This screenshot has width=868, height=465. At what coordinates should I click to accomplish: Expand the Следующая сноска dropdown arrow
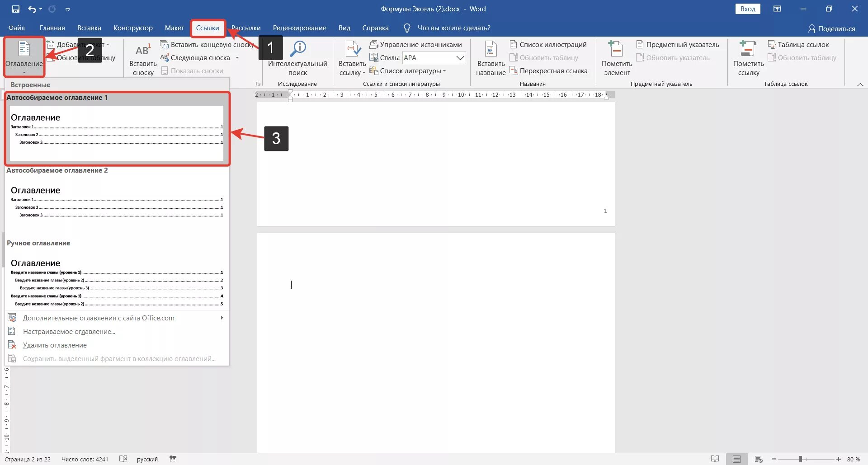pos(237,58)
